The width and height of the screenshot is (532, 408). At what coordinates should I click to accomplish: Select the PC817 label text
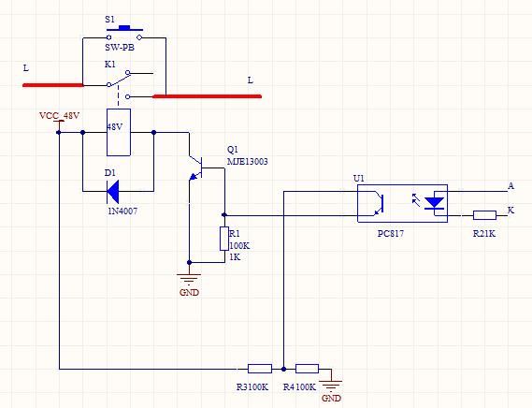[391, 234]
